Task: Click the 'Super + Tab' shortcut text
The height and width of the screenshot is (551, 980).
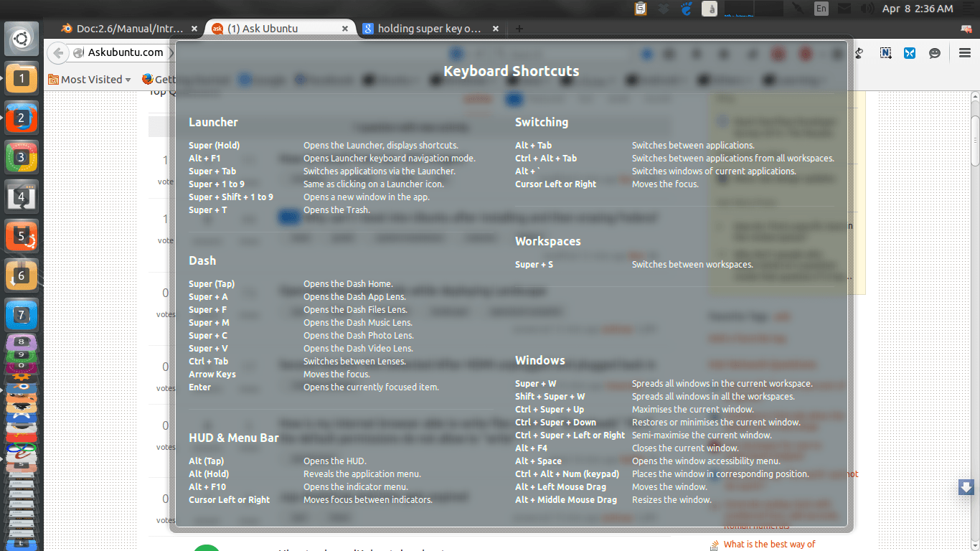Action: pyautogui.click(x=212, y=171)
